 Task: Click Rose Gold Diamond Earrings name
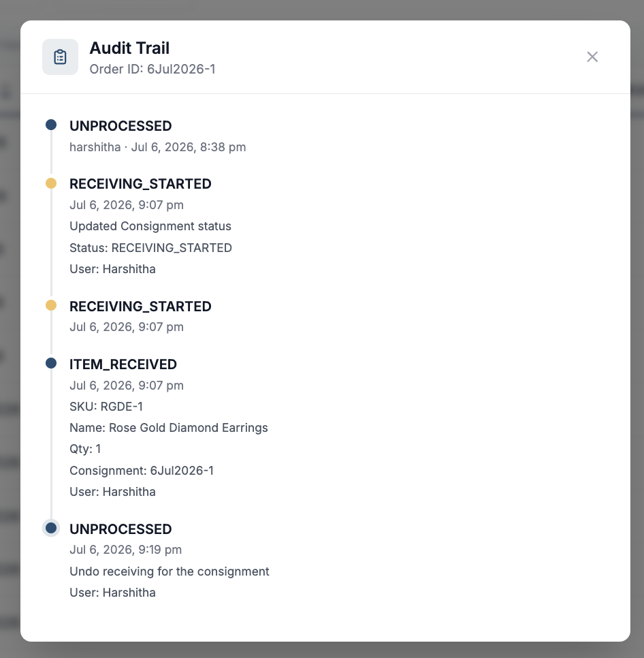(x=189, y=428)
